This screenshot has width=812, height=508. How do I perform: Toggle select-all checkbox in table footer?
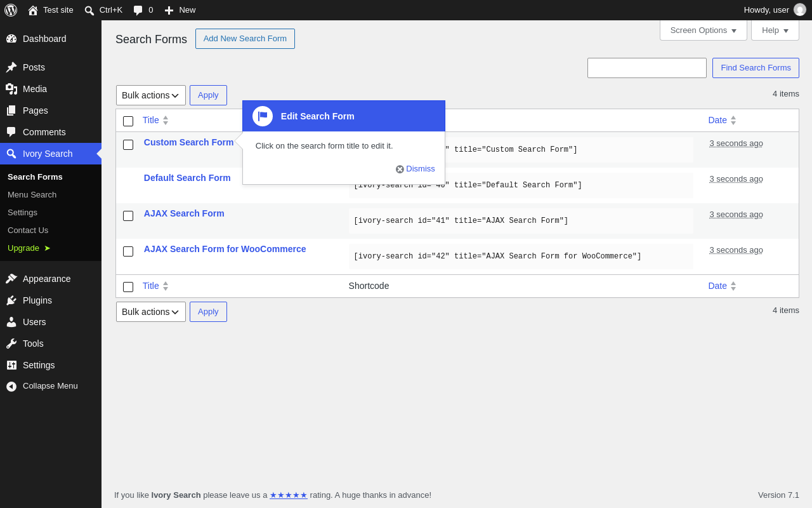coord(128,287)
